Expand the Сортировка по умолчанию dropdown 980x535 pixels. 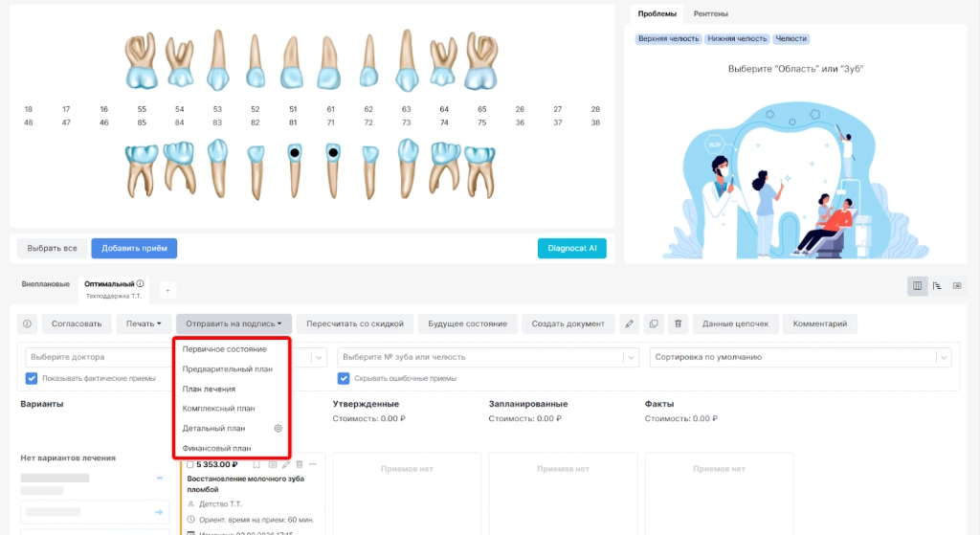click(x=800, y=357)
